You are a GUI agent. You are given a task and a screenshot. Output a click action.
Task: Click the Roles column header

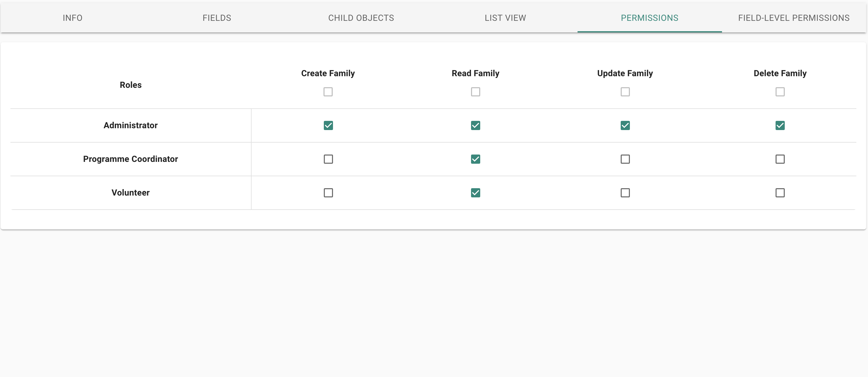[x=130, y=85]
